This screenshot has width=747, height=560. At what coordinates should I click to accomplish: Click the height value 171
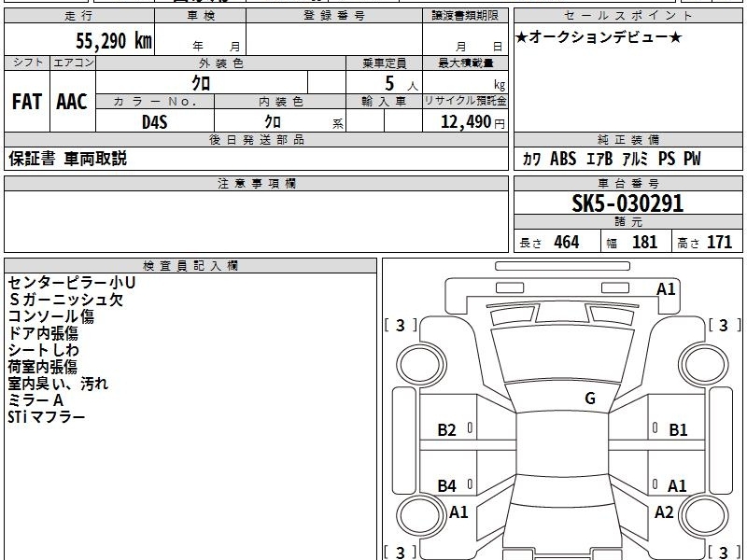coord(719,242)
